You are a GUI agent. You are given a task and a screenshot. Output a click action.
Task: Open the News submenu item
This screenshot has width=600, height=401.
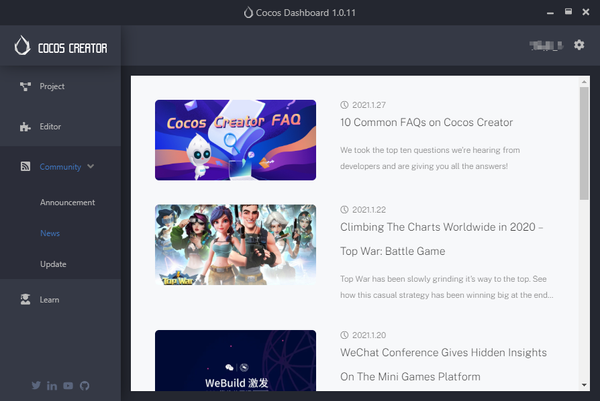(x=50, y=233)
